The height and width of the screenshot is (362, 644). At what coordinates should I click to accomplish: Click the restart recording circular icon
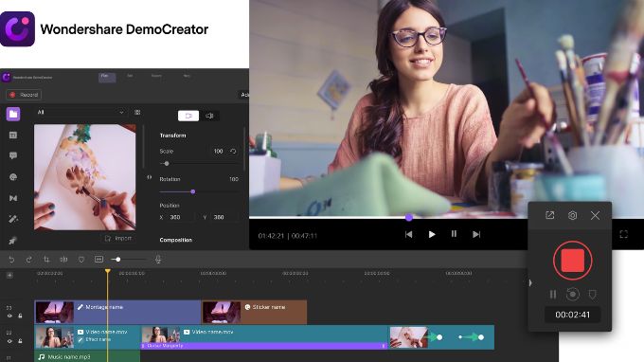573,294
